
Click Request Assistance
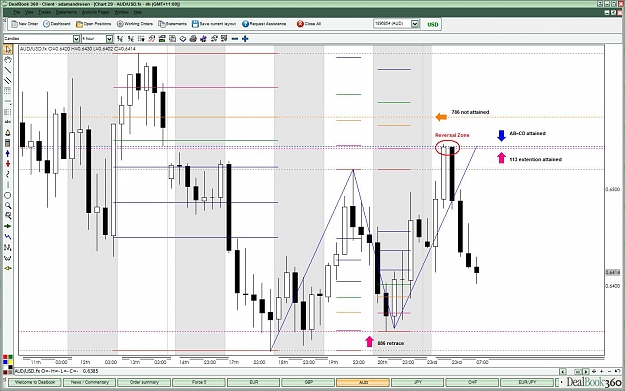(264, 24)
